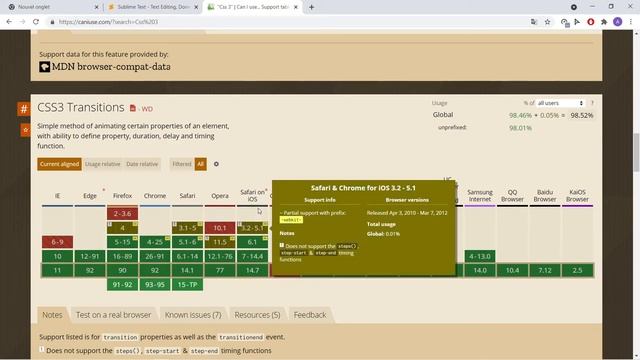Click the usage help question mark
This screenshot has height=360, width=640.
592,103
